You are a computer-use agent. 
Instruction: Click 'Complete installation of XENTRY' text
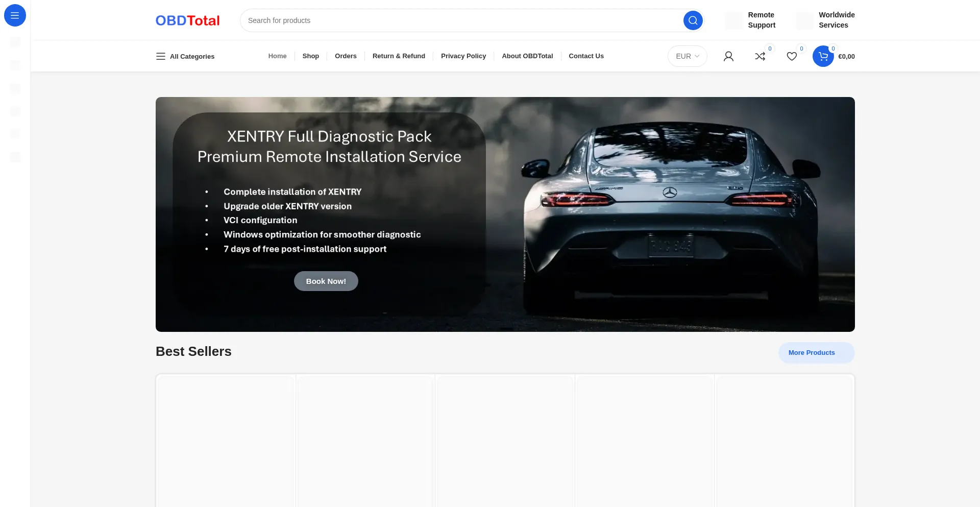[x=292, y=192]
